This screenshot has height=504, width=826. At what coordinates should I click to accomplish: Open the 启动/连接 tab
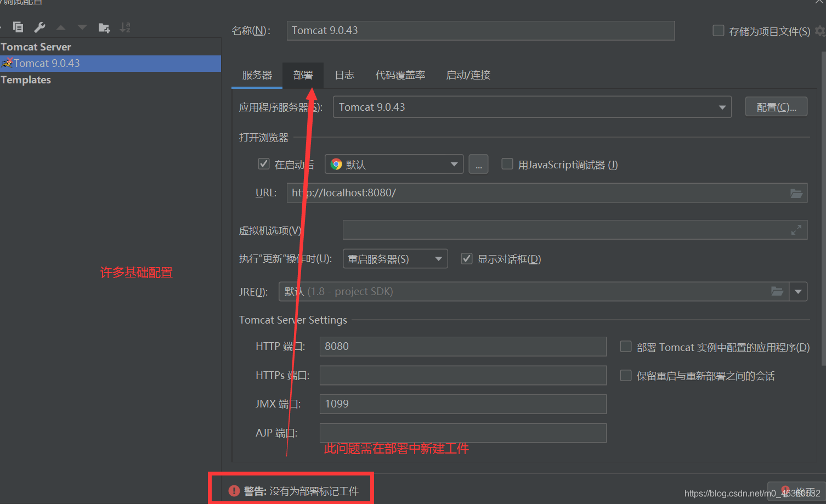pyautogui.click(x=468, y=75)
